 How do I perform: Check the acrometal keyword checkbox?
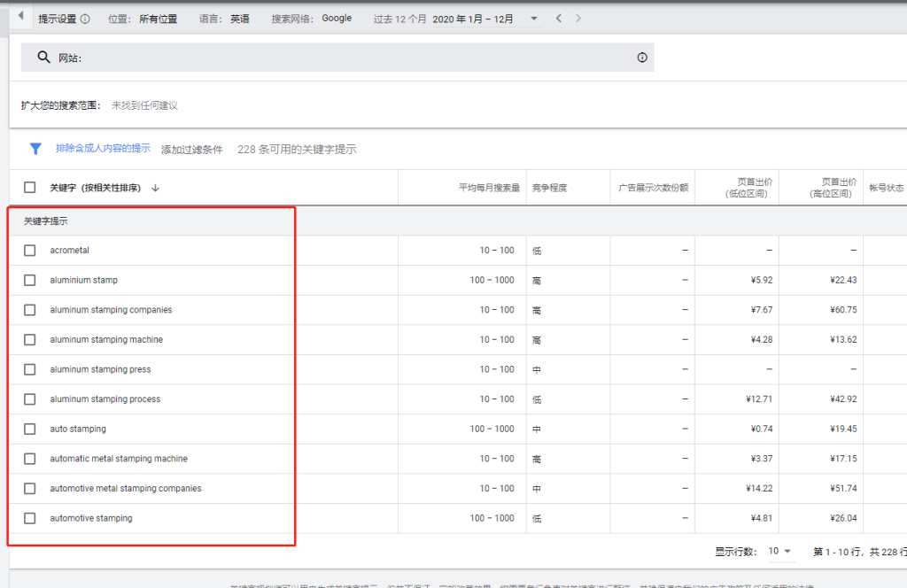pos(30,251)
